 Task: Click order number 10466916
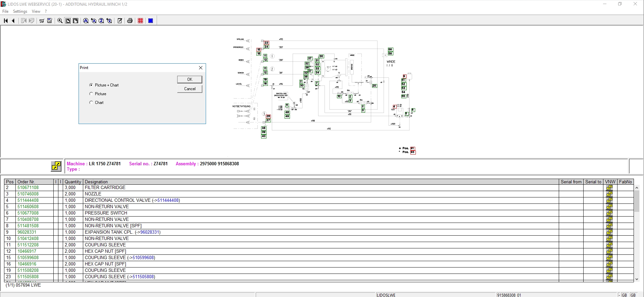(27, 264)
